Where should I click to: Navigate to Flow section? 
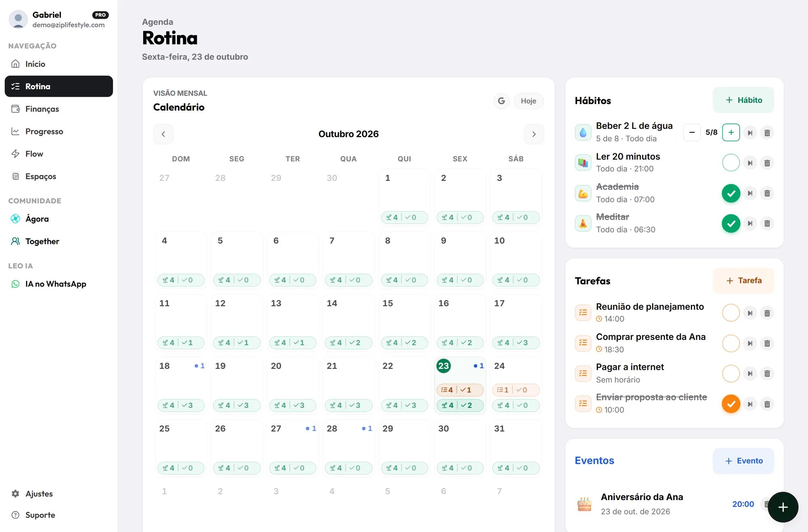click(59, 154)
